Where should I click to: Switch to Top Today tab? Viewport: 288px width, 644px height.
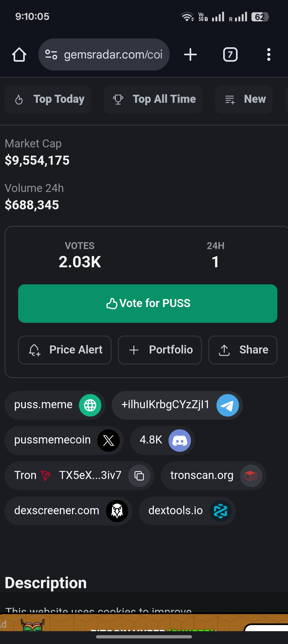click(48, 99)
